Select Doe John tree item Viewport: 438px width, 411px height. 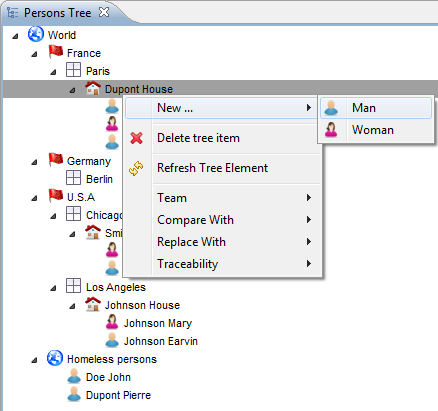click(108, 377)
